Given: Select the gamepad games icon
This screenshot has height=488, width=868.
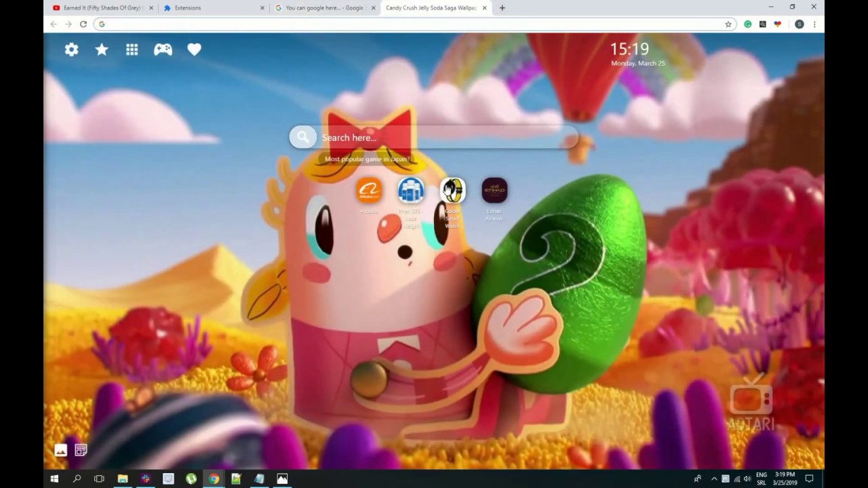Looking at the screenshot, I should 163,49.
